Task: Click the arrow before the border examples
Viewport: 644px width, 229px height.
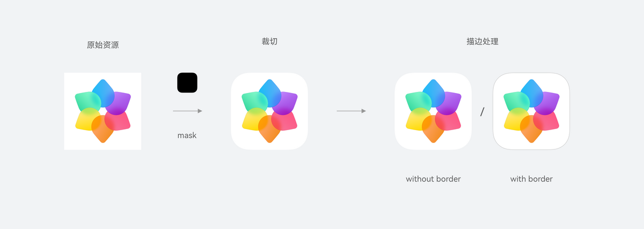Action: coord(351,111)
